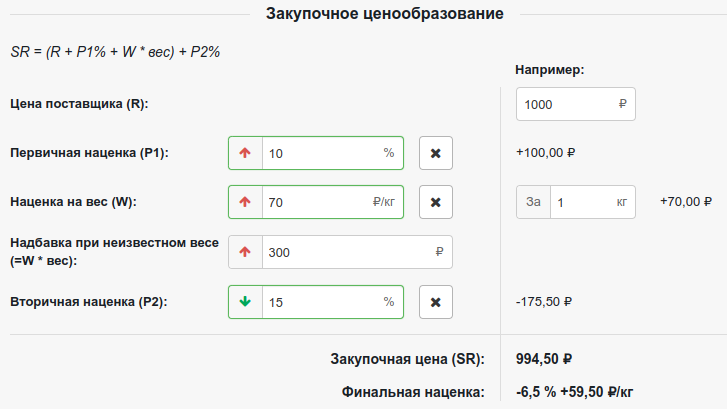This screenshot has height=409, width=727.
Task: Click the ₽/кг unit in the weight markup field
Action: point(383,202)
